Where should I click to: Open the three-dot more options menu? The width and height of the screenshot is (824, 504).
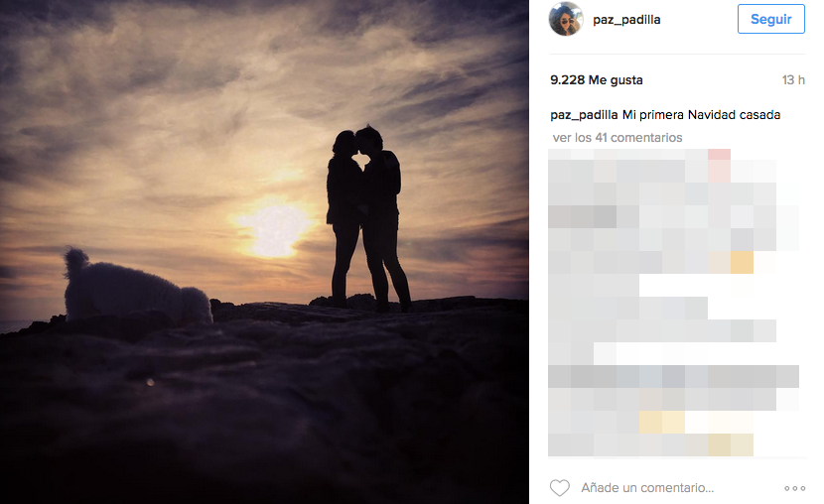(794, 488)
